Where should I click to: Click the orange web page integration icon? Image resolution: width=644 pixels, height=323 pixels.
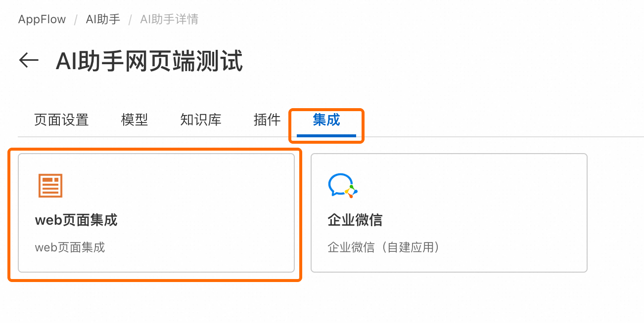pos(50,186)
